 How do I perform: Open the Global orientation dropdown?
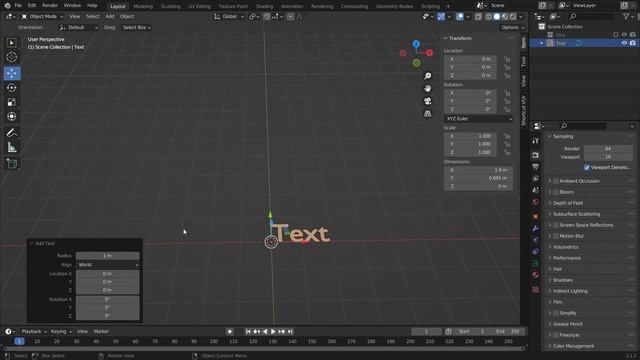pyautogui.click(x=229, y=17)
